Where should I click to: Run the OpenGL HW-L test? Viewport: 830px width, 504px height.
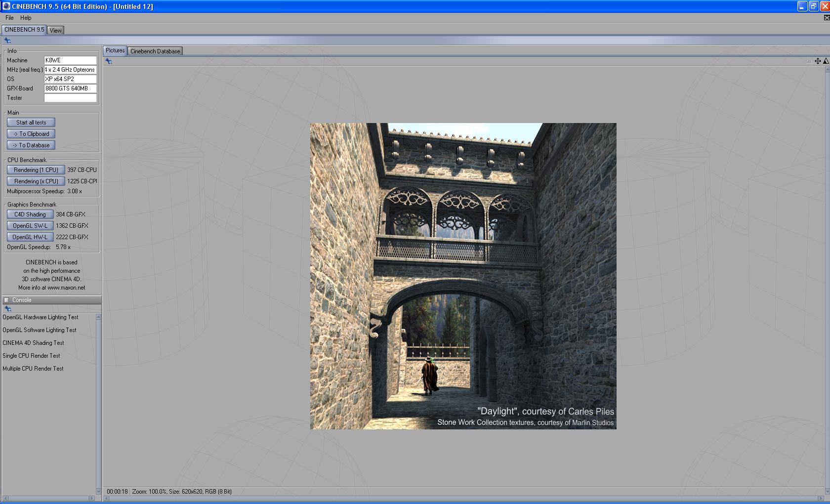click(30, 237)
